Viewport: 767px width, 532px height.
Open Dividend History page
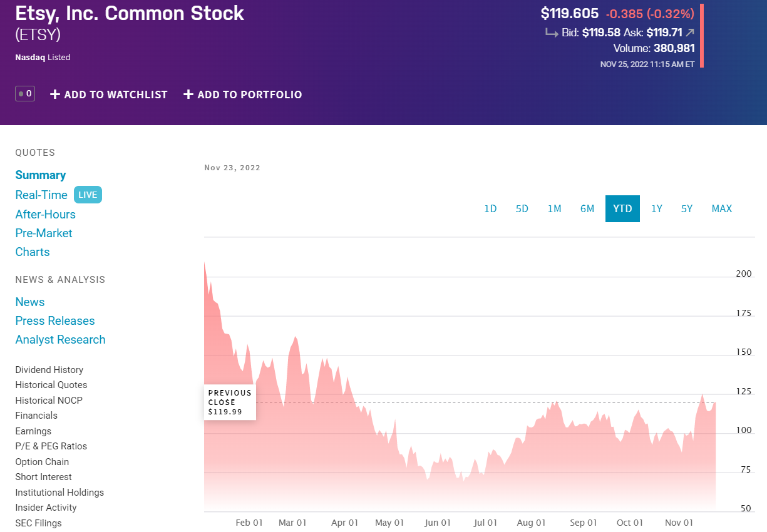(x=49, y=370)
